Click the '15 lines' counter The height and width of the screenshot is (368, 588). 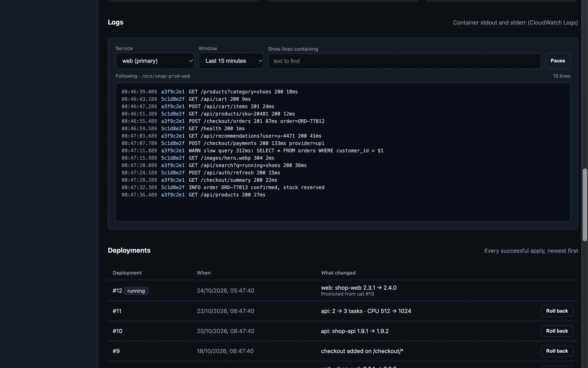(561, 76)
